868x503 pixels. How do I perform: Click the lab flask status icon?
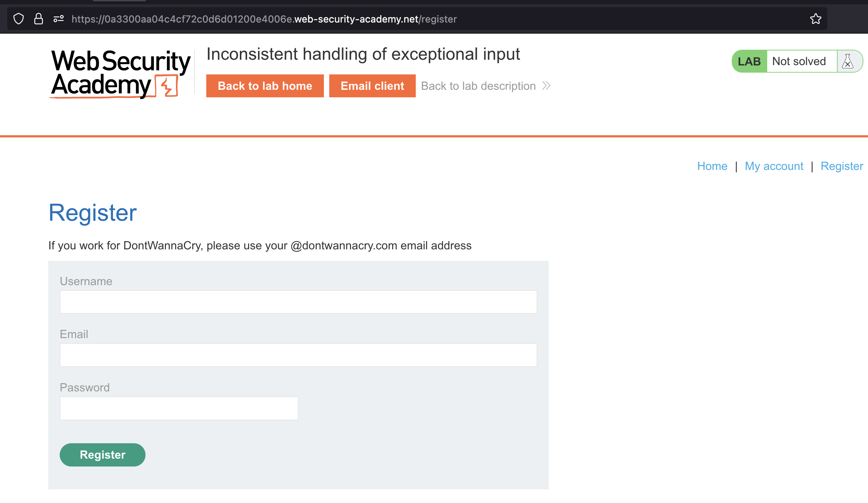[848, 62]
